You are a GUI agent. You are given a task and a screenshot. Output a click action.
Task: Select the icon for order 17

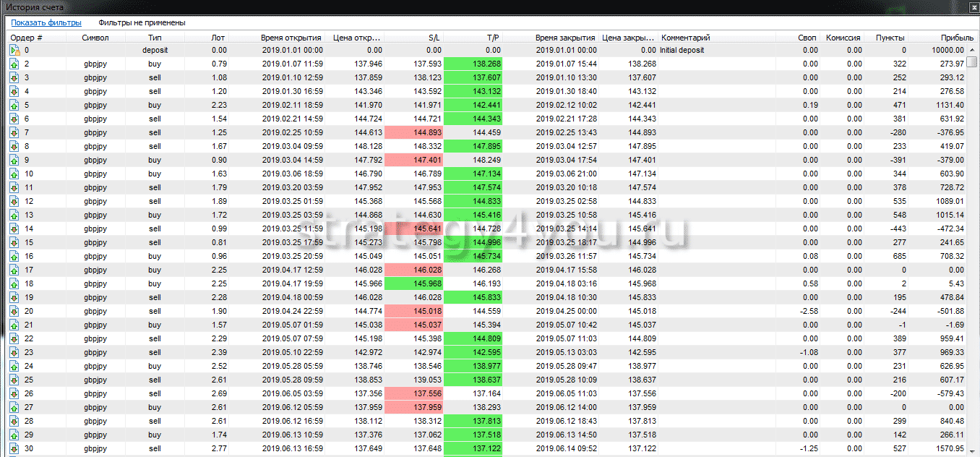pos(14,270)
